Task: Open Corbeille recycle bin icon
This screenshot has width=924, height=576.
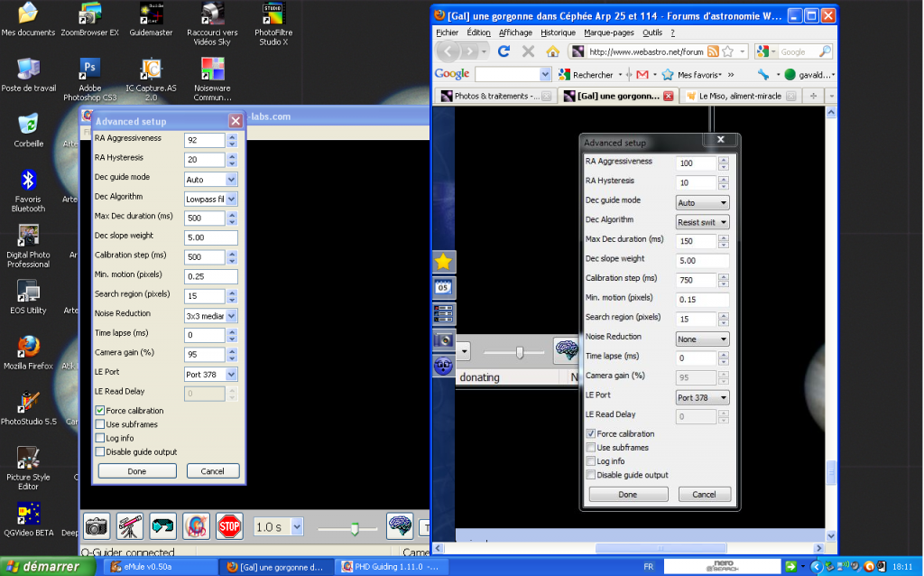Action: [28, 130]
